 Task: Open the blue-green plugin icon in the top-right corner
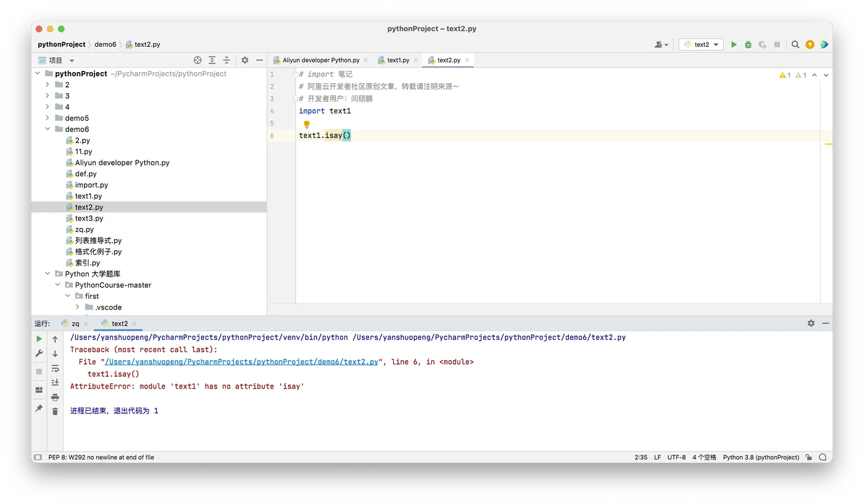(x=824, y=44)
